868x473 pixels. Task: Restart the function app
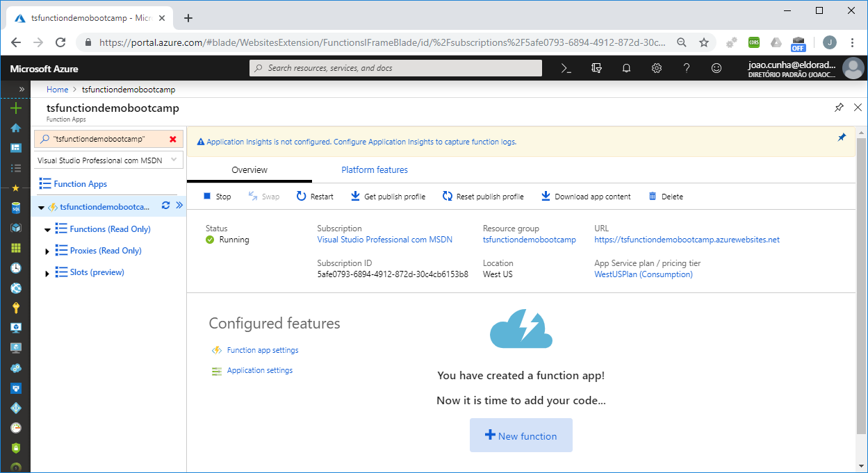[x=315, y=197]
